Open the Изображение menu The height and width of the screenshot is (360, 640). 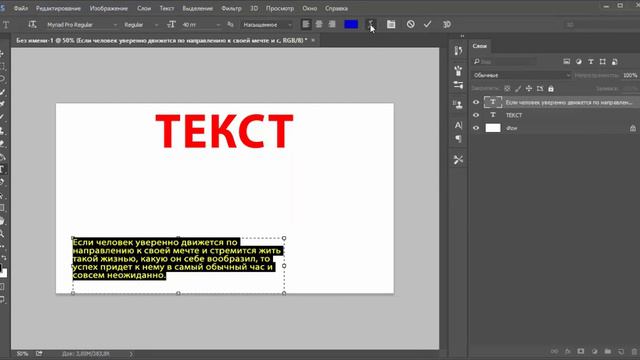pos(109,8)
